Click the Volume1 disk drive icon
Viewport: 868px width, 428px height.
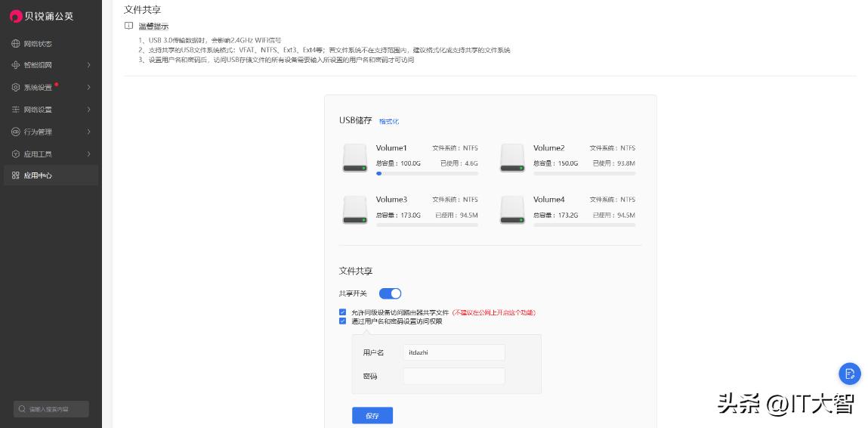(355, 158)
